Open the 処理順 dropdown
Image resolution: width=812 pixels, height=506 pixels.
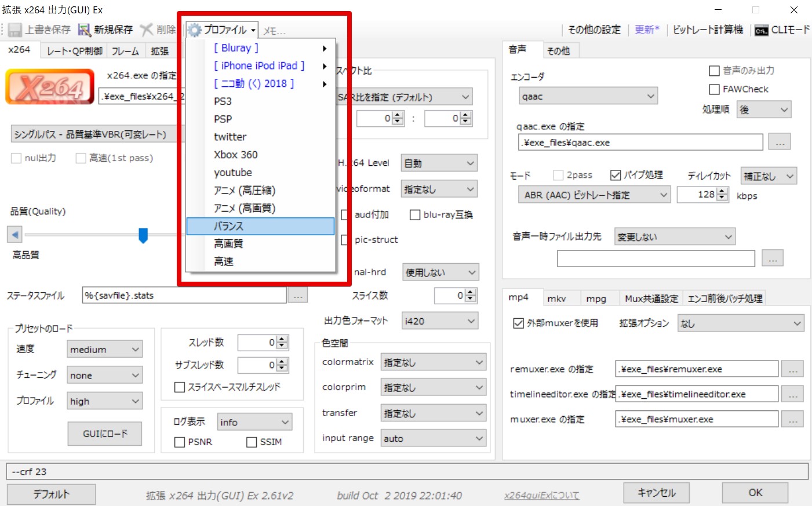coord(764,110)
